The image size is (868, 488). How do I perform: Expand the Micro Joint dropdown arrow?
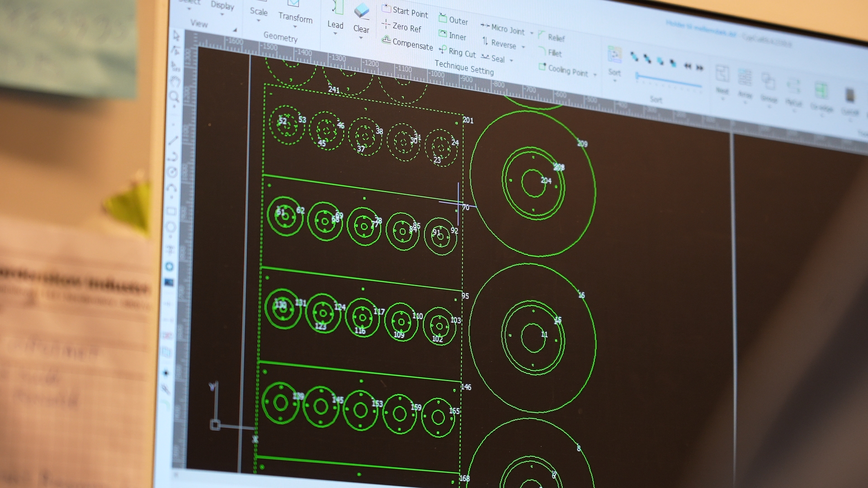[x=532, y=33]
